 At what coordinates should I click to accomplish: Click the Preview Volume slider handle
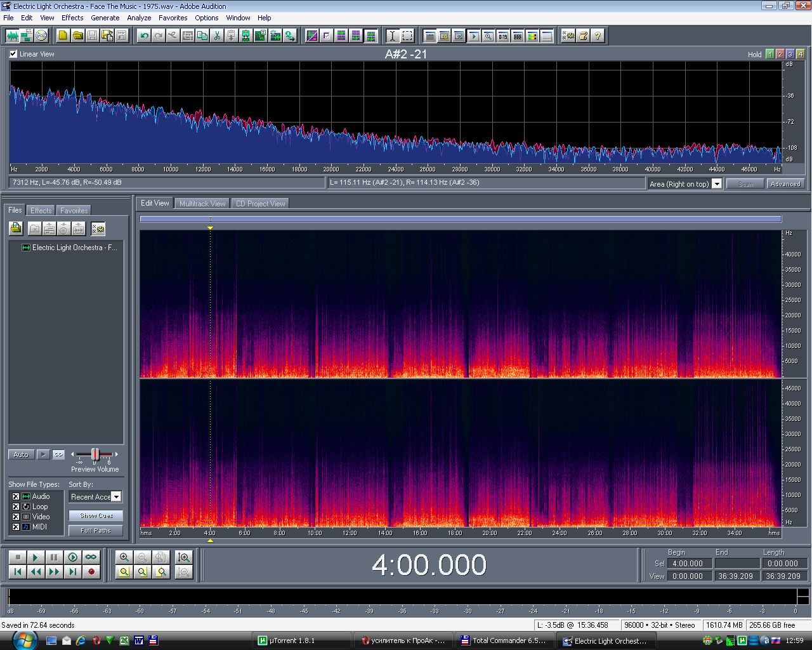[x=95, y=454]
